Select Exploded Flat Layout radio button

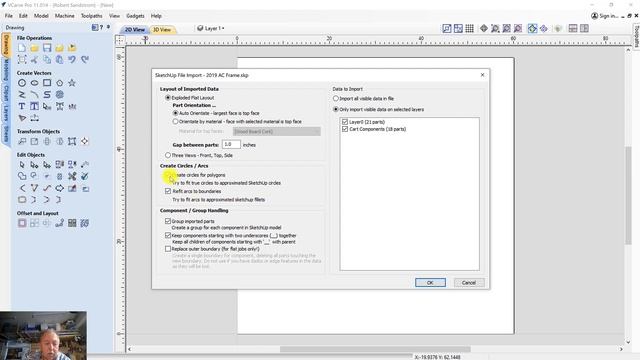click(x=168, y=98)
